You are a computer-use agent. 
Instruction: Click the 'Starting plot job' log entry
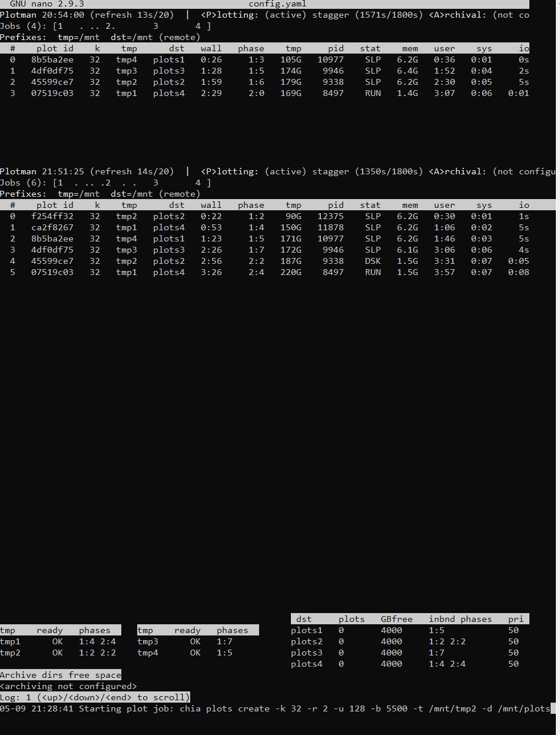pos(275,708)
